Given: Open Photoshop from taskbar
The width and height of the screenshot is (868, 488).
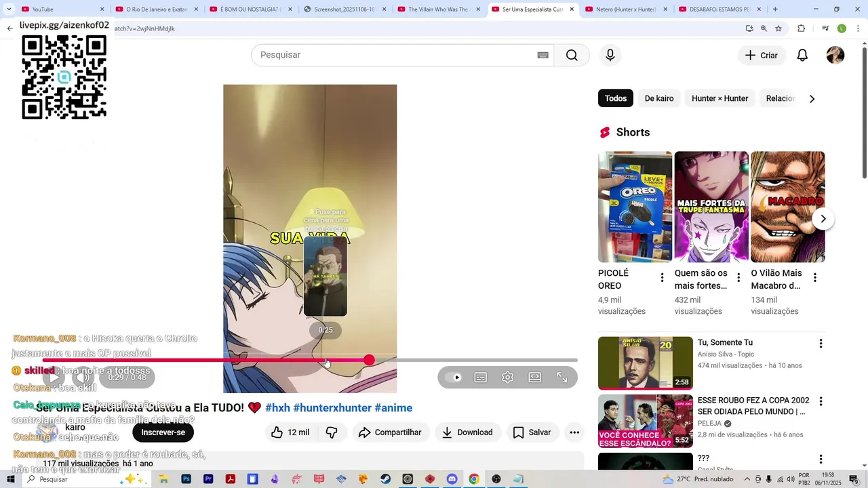Looking at the screenshot, I should click(186, 479).
